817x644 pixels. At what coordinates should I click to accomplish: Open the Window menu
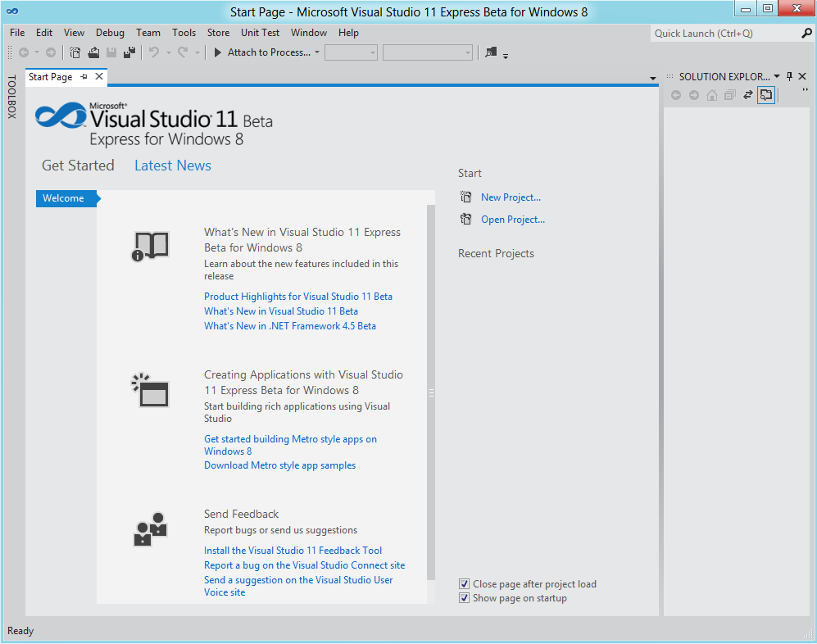point(308,32)
